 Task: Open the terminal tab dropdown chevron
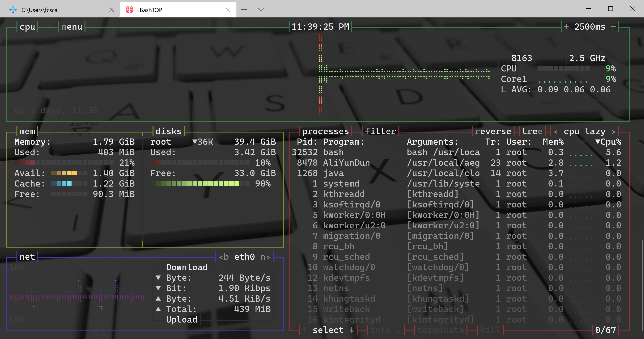tap(260, 10)
